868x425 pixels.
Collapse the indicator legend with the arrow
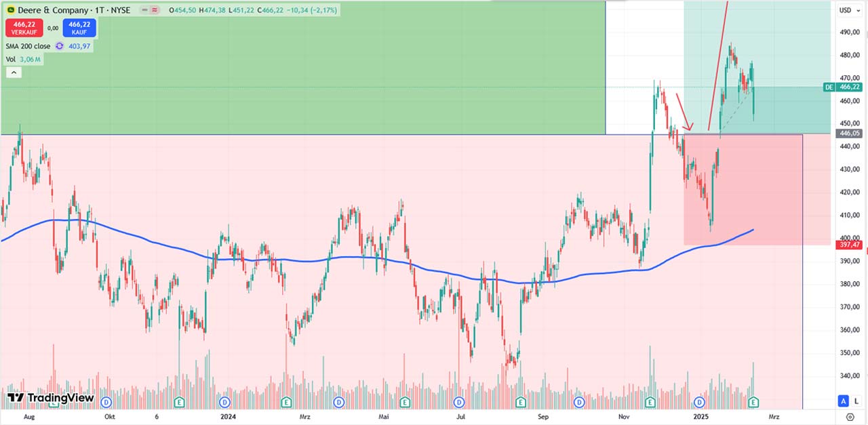click(x=14, y=73)
